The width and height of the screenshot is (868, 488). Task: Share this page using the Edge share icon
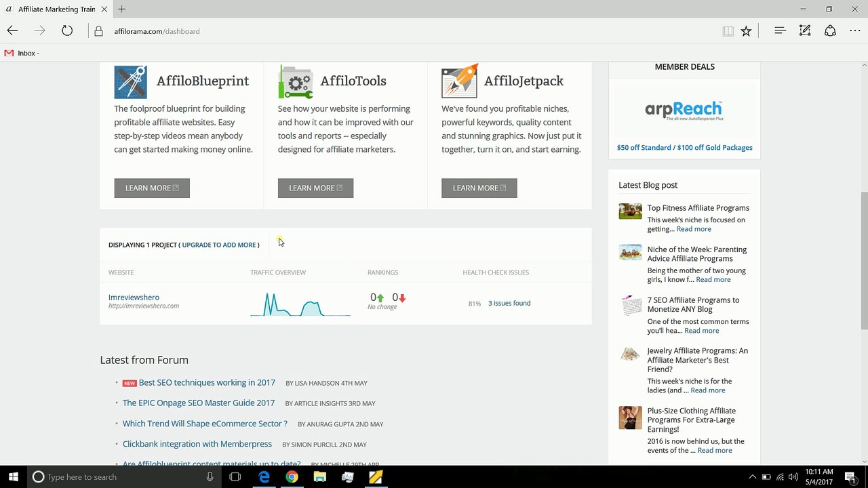[x=830, y=30]
